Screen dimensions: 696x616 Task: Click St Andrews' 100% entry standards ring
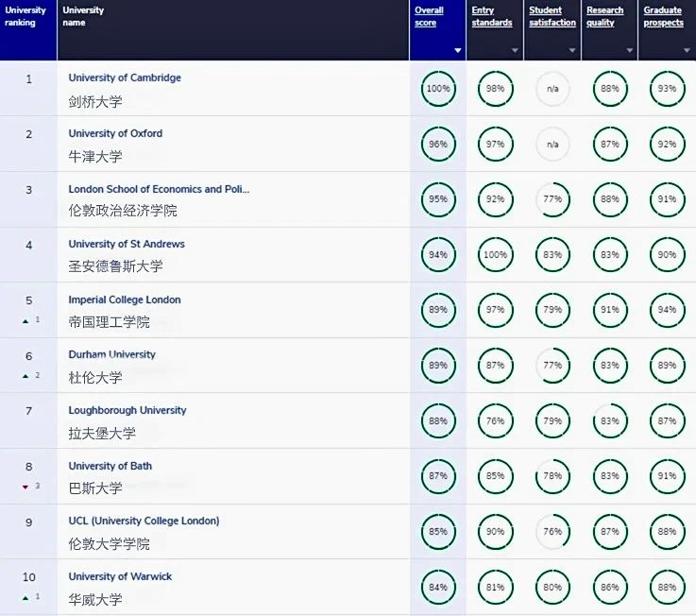point(496,255)
